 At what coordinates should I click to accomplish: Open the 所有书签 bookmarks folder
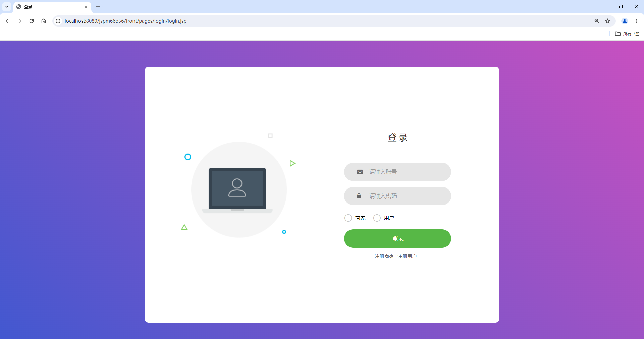click(x=627, y=34)
